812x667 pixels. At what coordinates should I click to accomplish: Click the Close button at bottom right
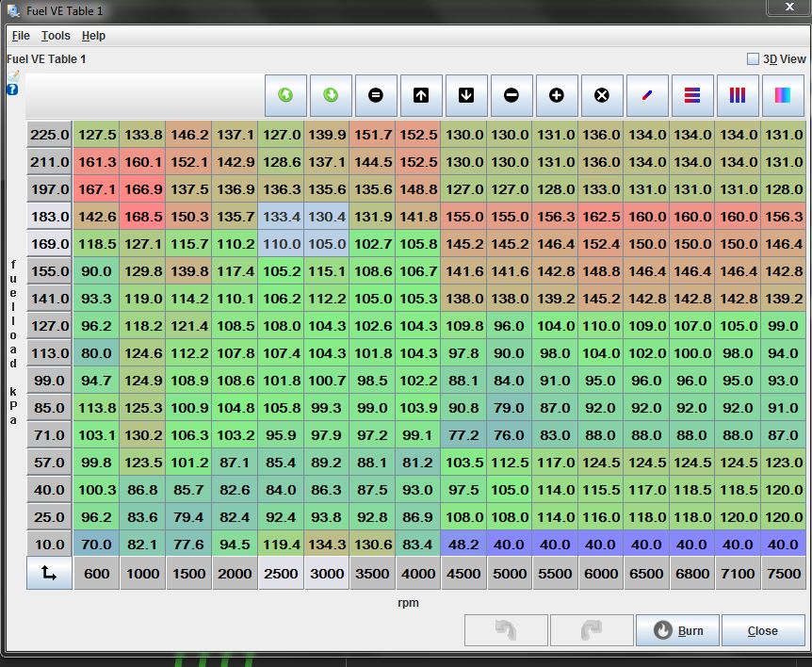click(762, 630)
